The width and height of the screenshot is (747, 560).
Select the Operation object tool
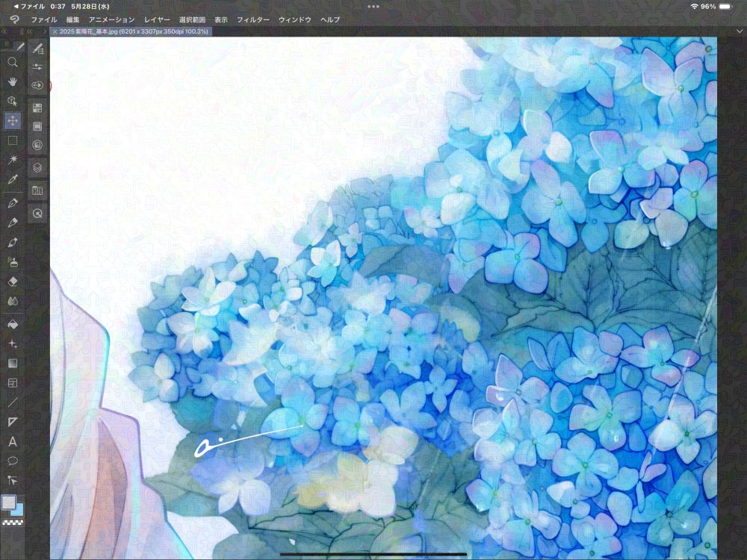pos(13,101)
